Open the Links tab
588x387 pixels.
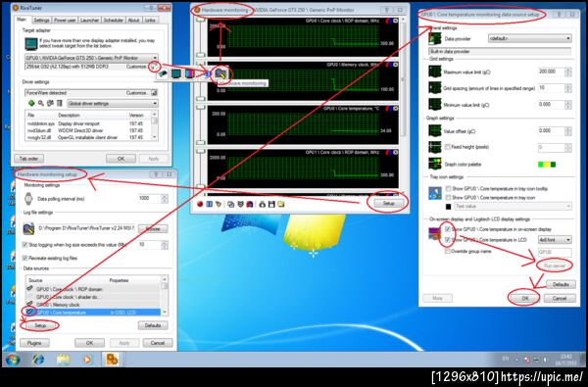pyautogui.click(x=150, y=21)
